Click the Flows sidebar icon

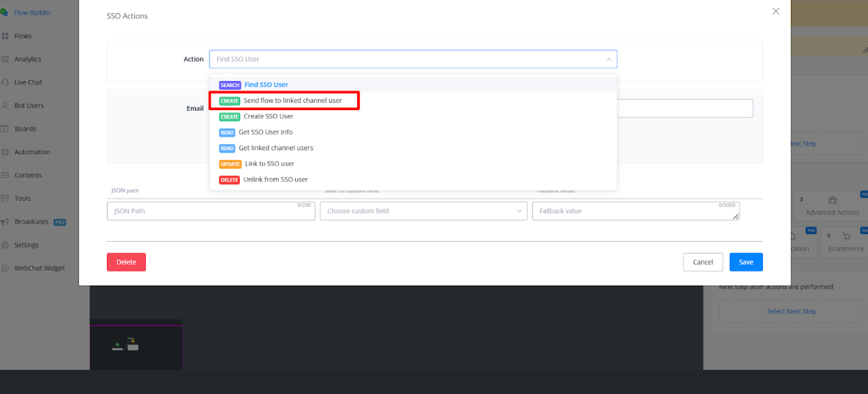point(5,36)
